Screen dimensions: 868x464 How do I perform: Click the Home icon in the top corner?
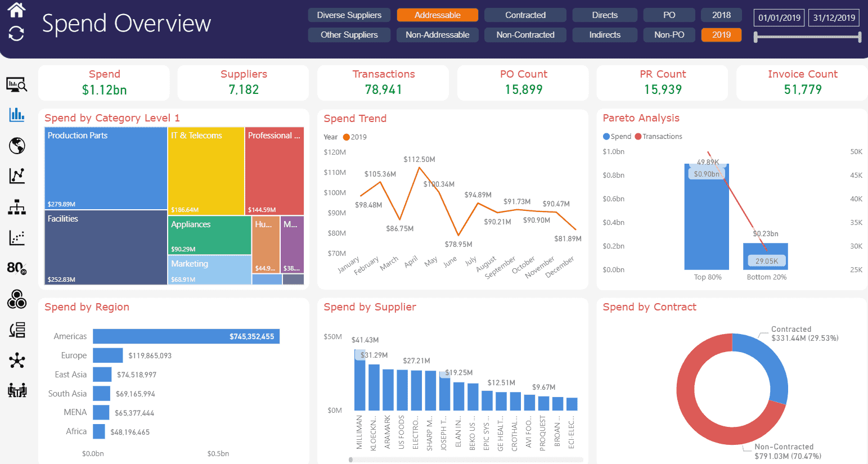tap(15, 9)
